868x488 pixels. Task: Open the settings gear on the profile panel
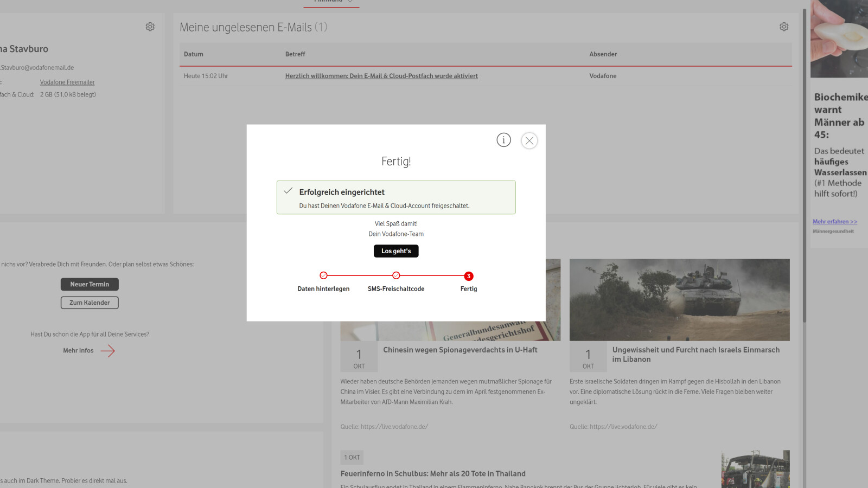point(150,26)
